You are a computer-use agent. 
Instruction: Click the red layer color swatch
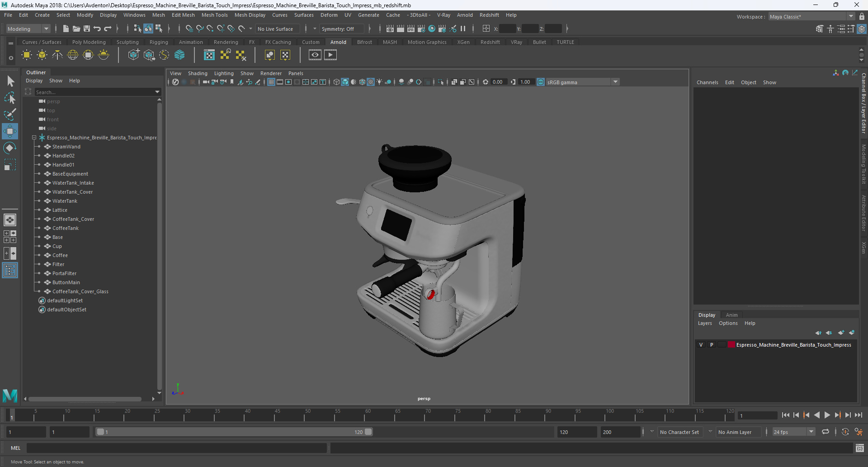point(731,345)
